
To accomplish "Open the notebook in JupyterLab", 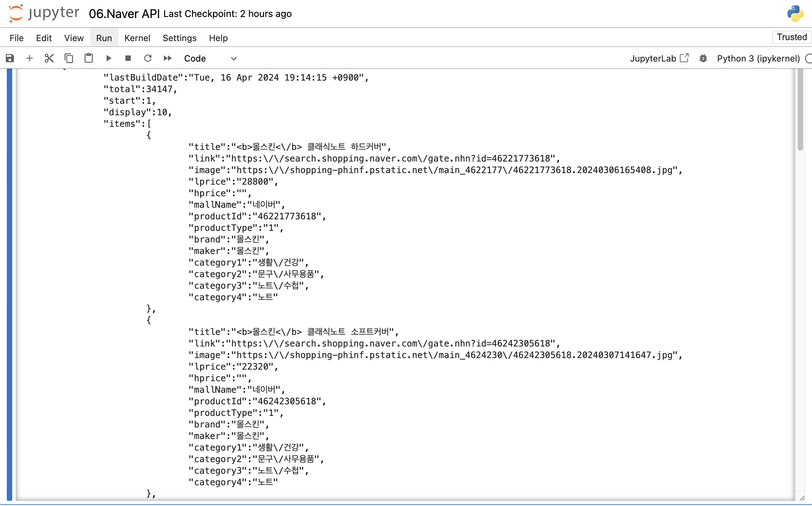I will [659, 58].
